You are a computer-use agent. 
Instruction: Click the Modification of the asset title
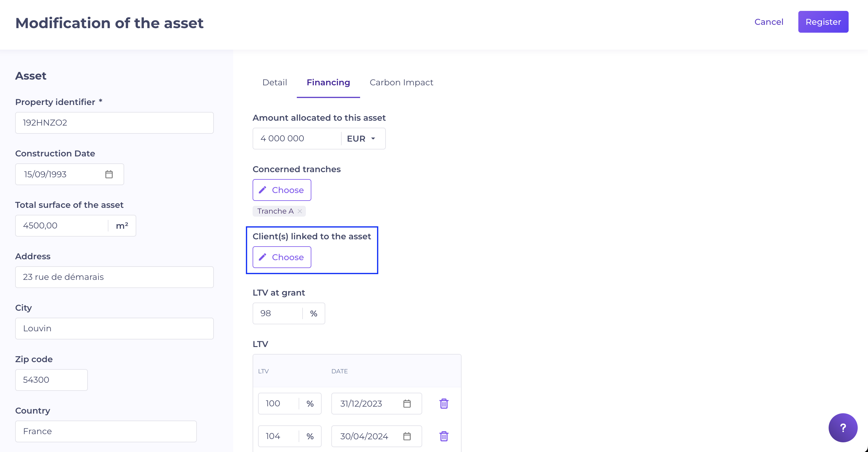110,23
